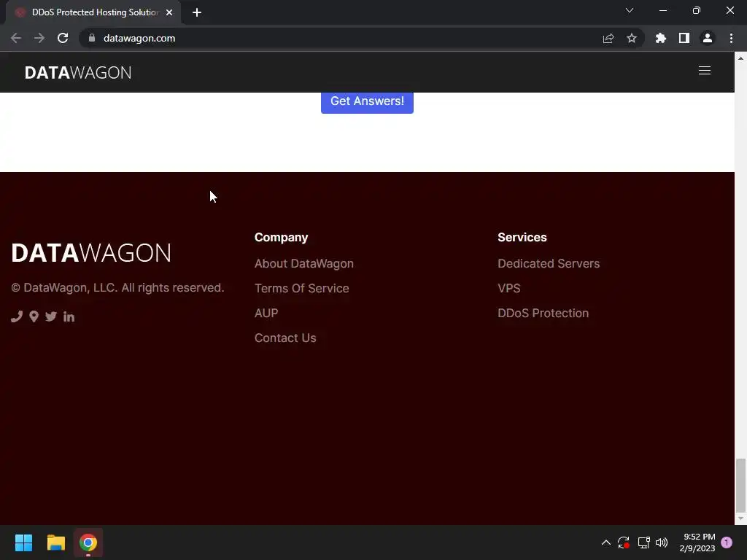This screenshot has width=747, height=560.
Task: Close the DDoS Protected Hosting tab
Action: [169, 12]
